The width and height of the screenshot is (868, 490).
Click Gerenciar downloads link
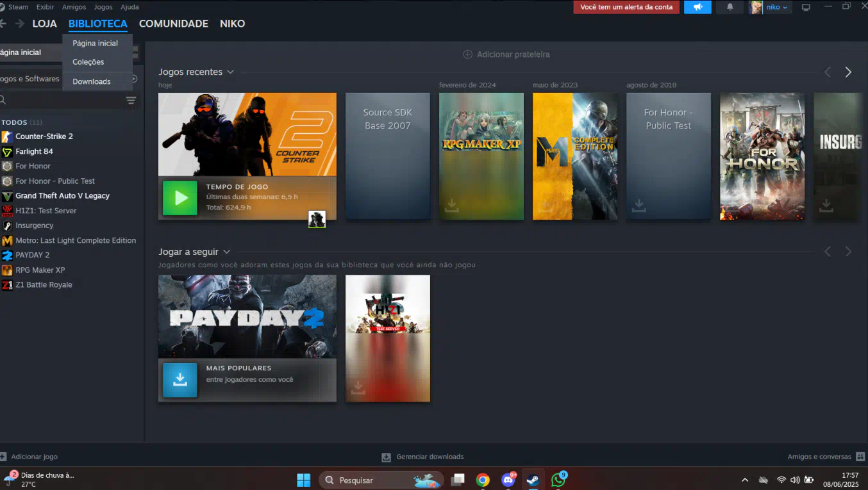pos(430,457)
